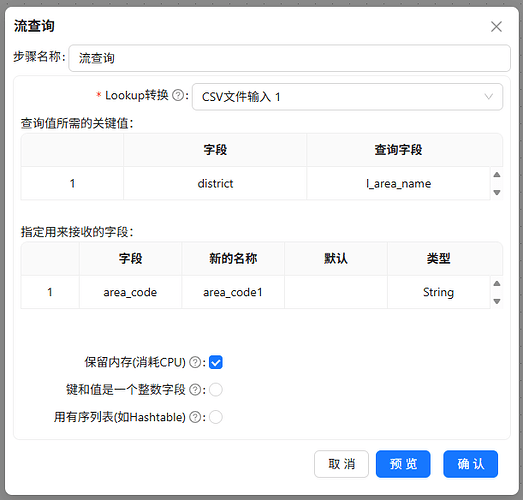Click the 确认 button
The image size is (523, 500).
click(470, 464)
